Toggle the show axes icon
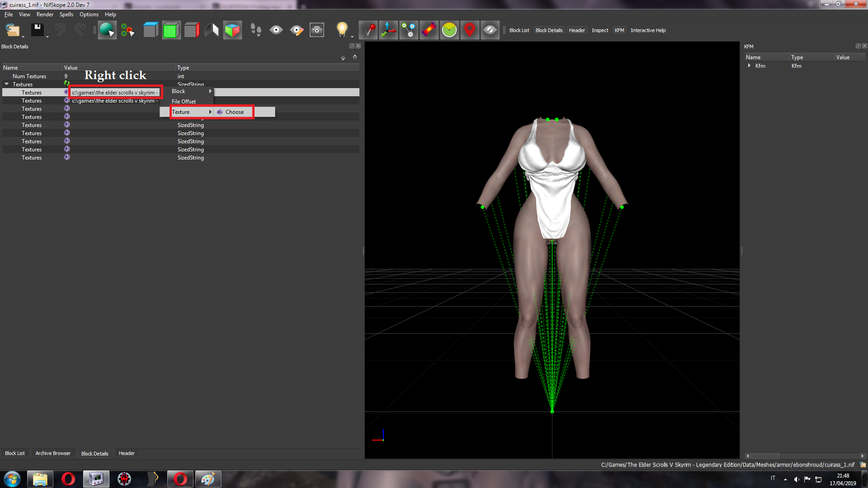Screen dimensions: 868x488 point(388,30)
